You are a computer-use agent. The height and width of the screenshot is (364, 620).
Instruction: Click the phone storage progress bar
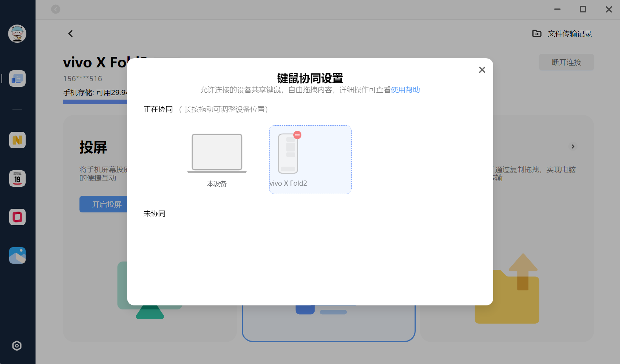(95, 102)
